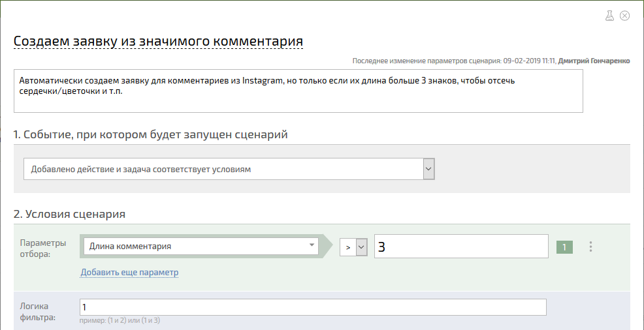Close the scenario editor with the X icon

click(x=624, y=16)
